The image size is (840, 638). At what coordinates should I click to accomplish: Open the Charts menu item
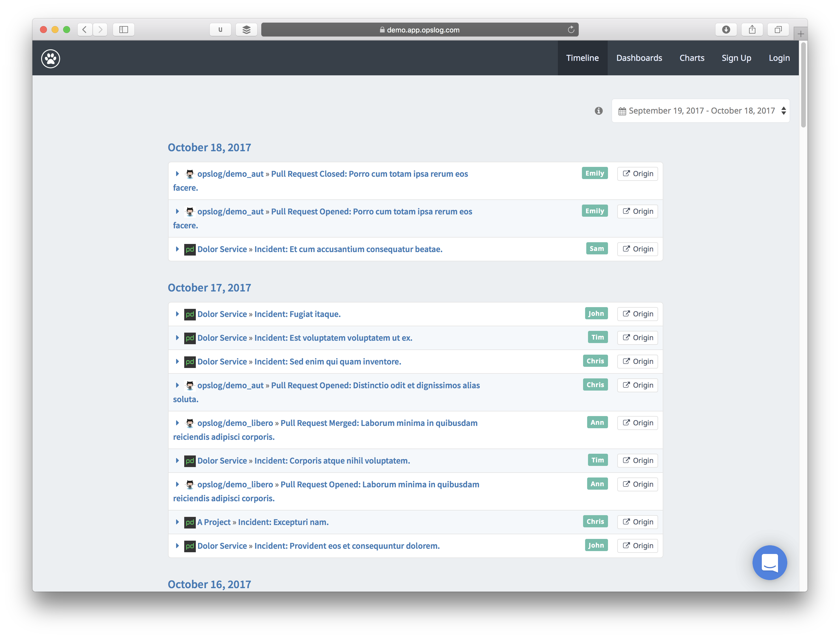691,58
